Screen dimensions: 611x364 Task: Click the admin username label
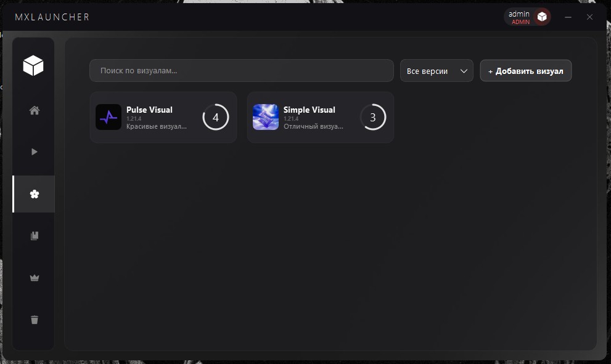click(x=519, y=14)
